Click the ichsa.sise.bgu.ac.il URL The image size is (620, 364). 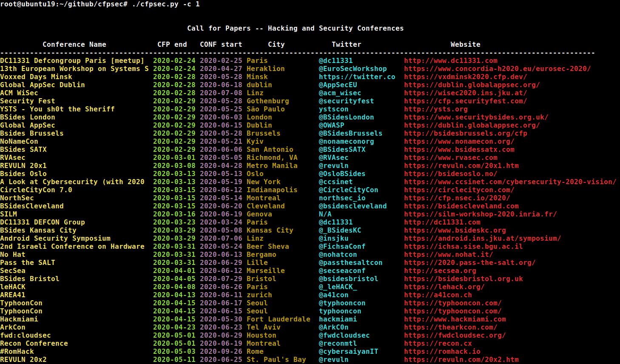click(464, 246)
